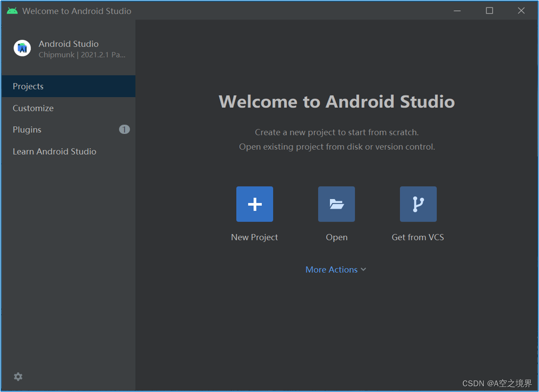Click the Android Studio product name in the sidebar
The width and height of the screenshot is (539, 392).
tap(69, 44)
